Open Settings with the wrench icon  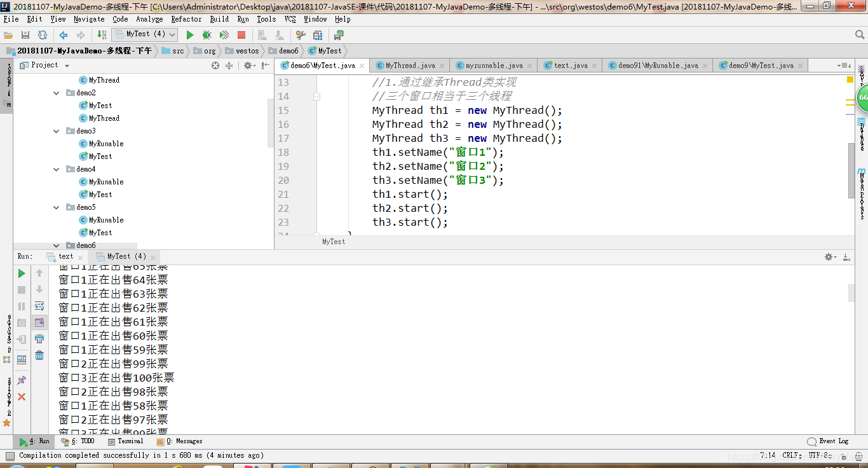pos(301,35)
